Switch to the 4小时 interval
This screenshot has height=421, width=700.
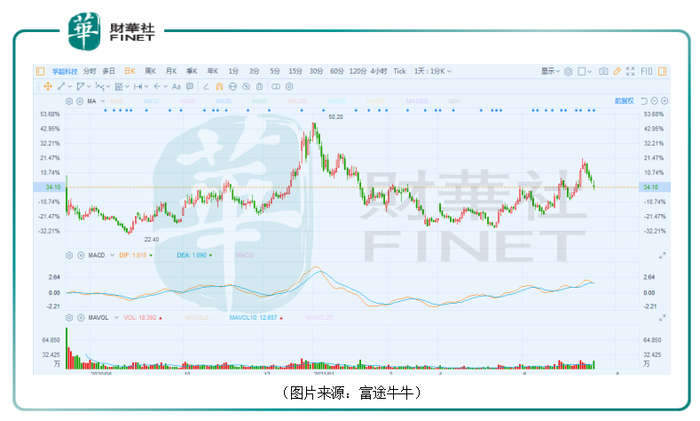pyautogui.click(x=379, y=71)
